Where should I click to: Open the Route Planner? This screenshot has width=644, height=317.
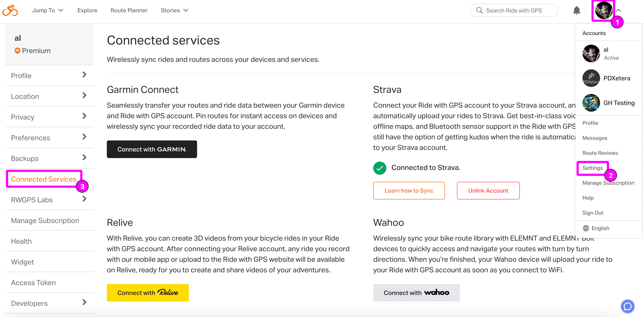[x=129, y=10]
